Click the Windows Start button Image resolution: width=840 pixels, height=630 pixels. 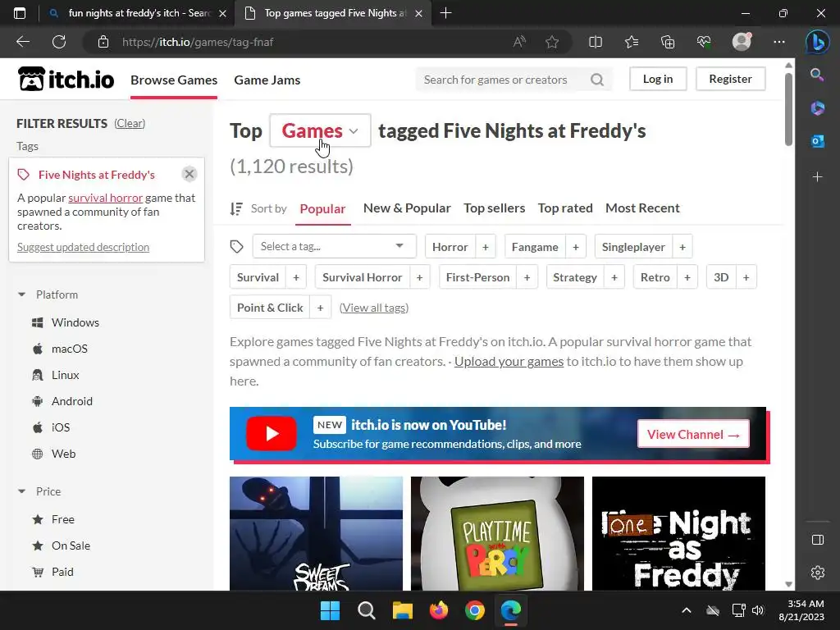pos(330,610)
